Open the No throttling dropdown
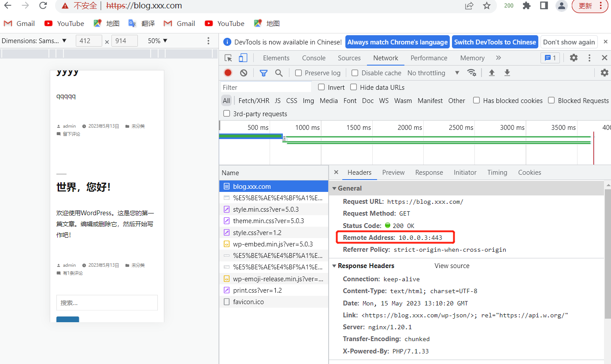The image size is (611, 364). [x=433, y=73]
